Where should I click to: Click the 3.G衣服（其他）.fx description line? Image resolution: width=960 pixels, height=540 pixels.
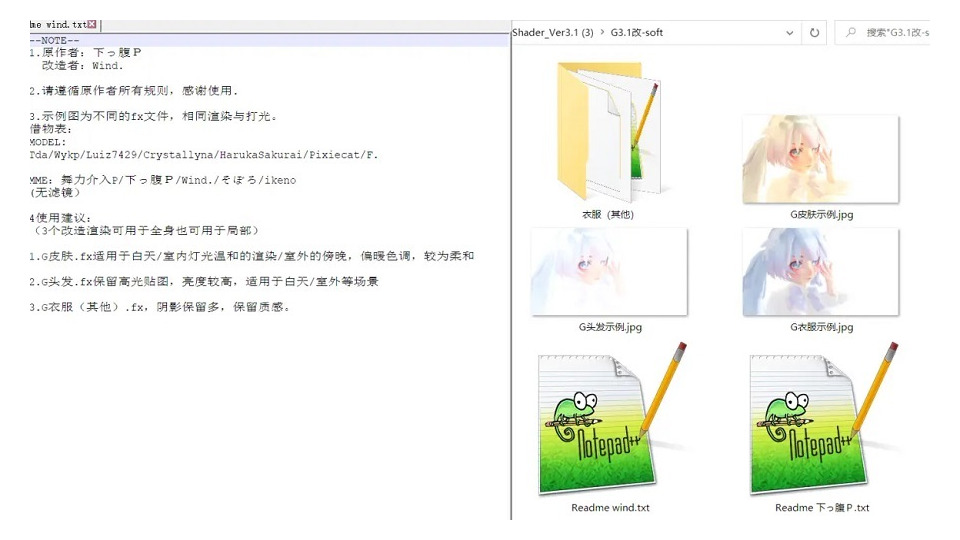[159, 307]
